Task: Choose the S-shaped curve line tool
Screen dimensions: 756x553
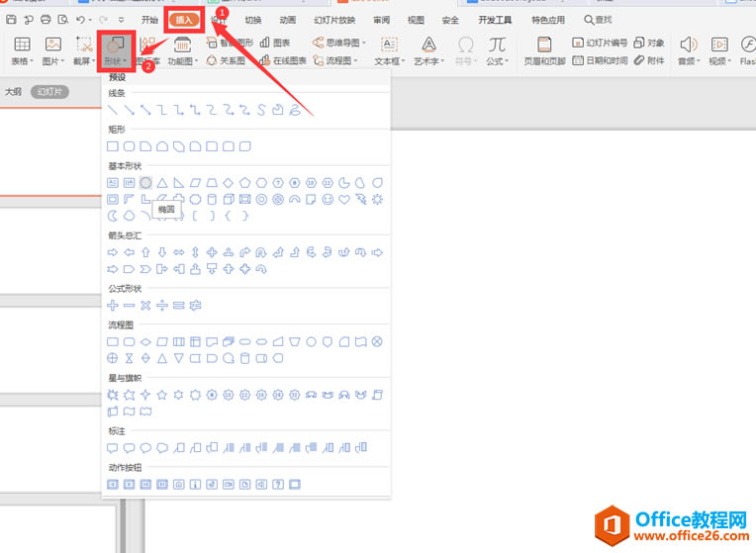Action: [261, 110]
